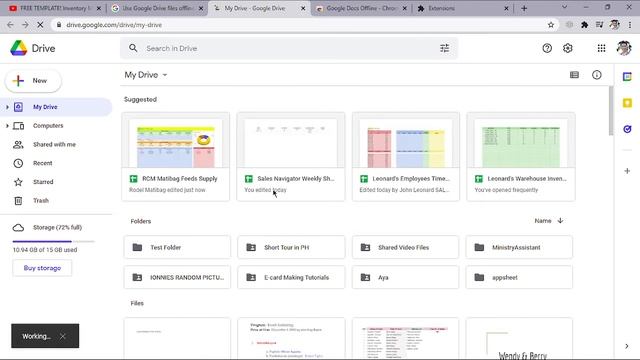Open Chrome media control icon
This screenshot has width=640, height=360.
pos(599,25)
